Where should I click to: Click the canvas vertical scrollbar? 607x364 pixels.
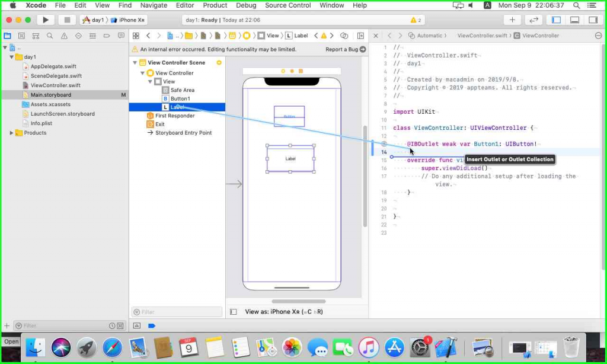click(365, 175)
